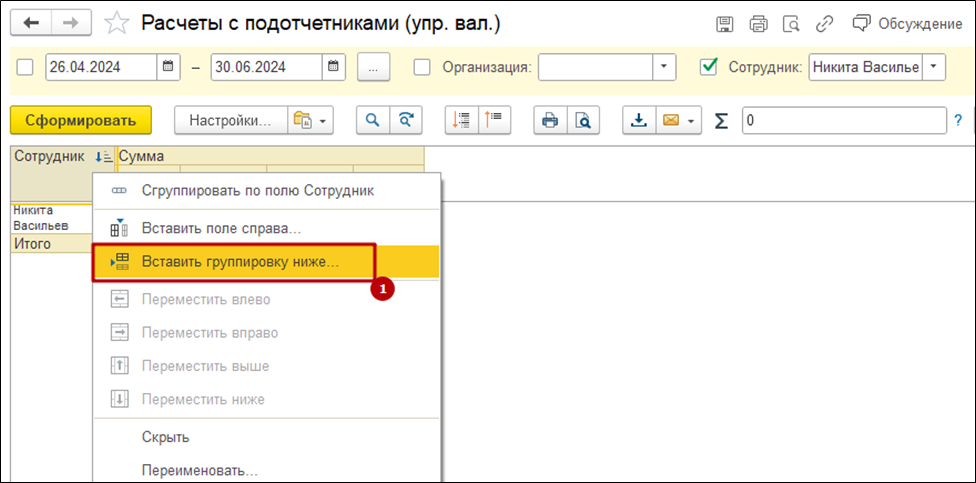Click the Сформировать button
This screenshot has width=976, height=483.
80,120
